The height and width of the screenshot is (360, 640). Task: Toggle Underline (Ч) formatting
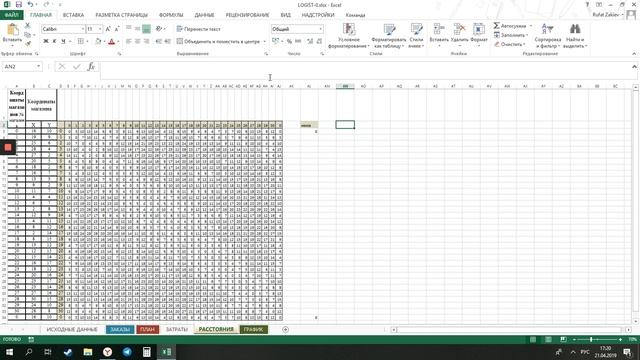coord(63,41)
